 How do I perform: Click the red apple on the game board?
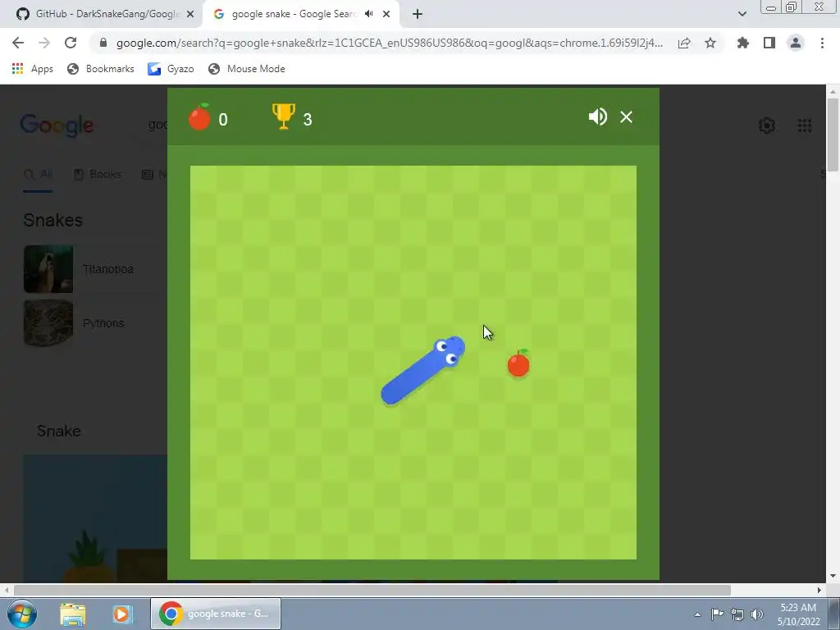(x=518, y=363)
